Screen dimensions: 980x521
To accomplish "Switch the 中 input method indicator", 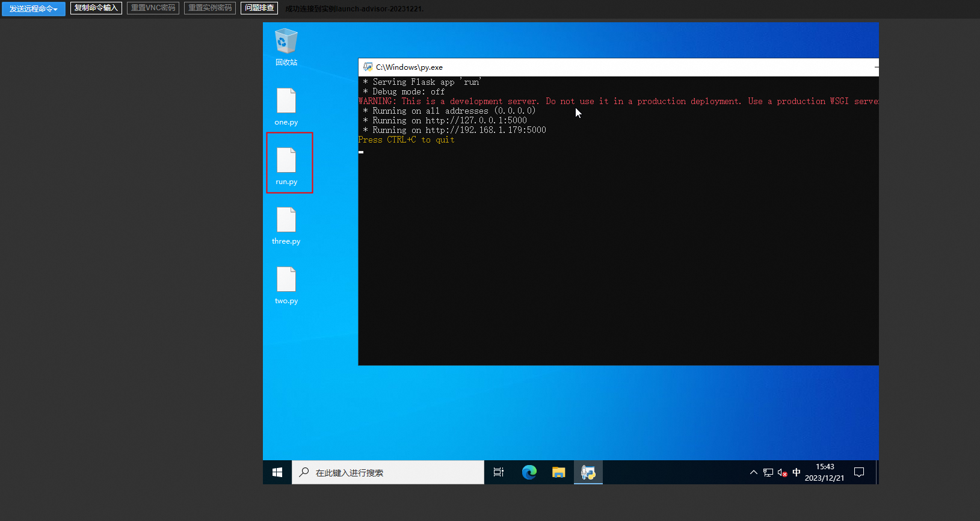I will pyautogui.click(x=797, y=472).
